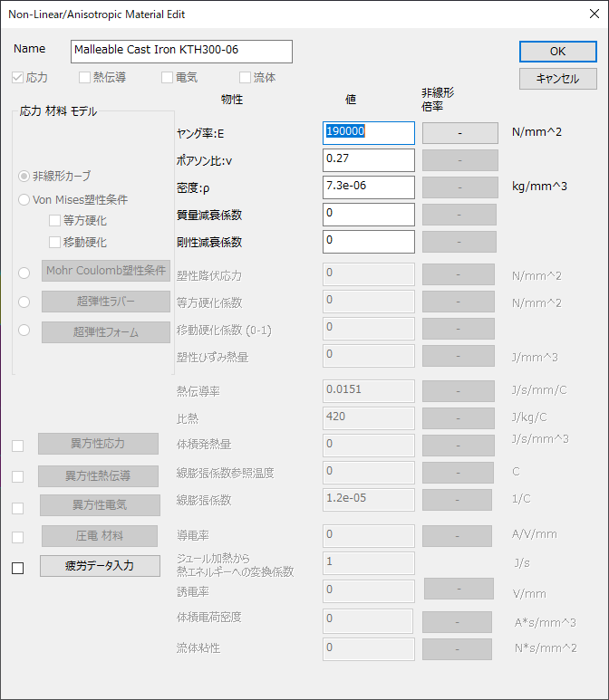Click the 非線形倍率 button for 線膨張係数
The width and height of the screenshot is (609, 700).
pos(457,500)
